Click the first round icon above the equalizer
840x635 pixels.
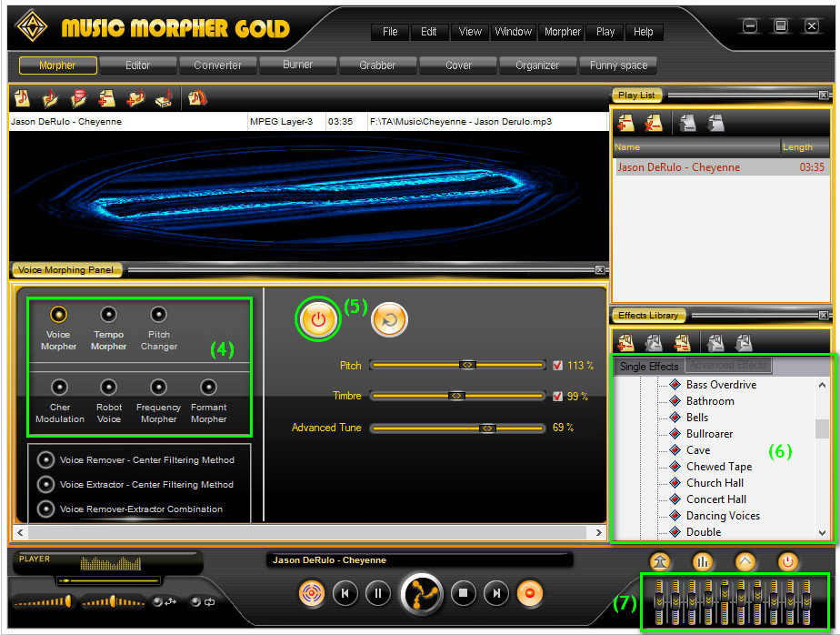660,561
